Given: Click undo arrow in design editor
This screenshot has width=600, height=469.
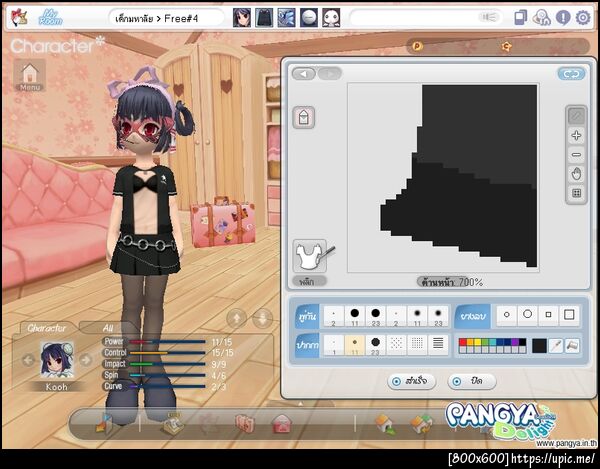Looking at the screenshot, I should pos(304,73).
